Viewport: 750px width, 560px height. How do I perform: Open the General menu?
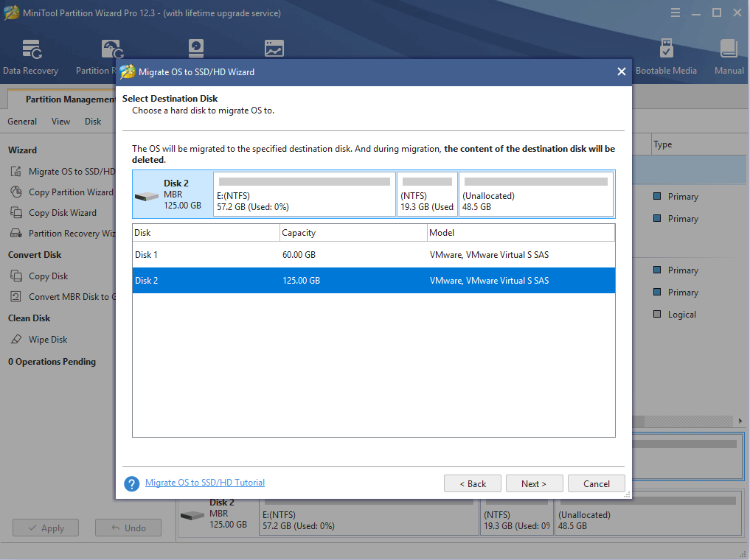click(x=22, y=122)
